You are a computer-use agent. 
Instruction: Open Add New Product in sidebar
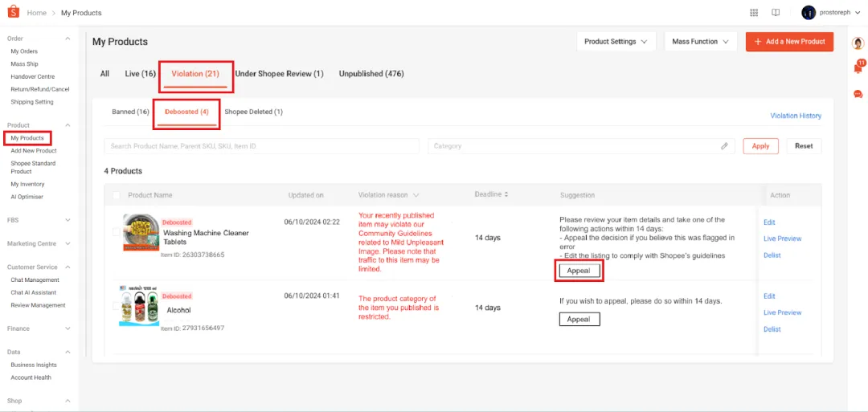(34, 150)
